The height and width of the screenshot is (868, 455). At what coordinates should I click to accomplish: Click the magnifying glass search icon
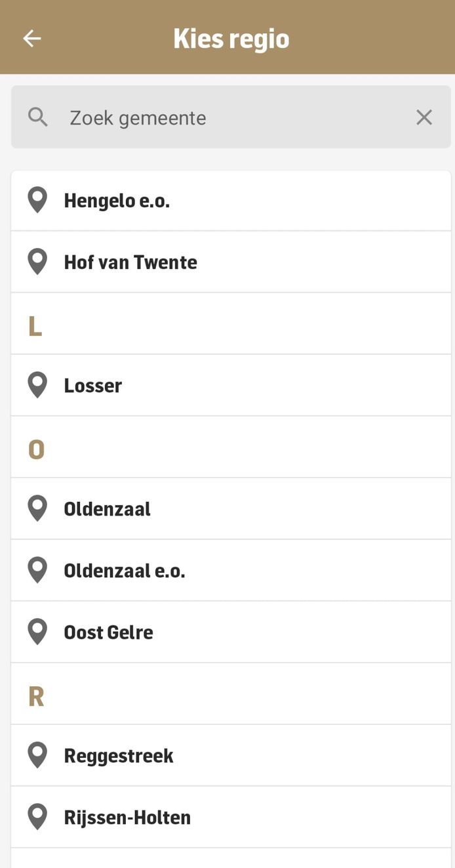[37, 116]
